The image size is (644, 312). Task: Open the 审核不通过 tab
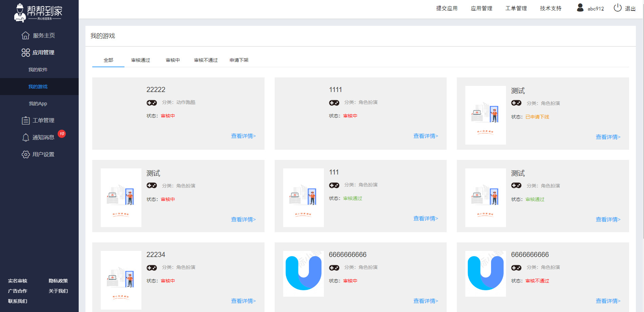coord(206,60)
